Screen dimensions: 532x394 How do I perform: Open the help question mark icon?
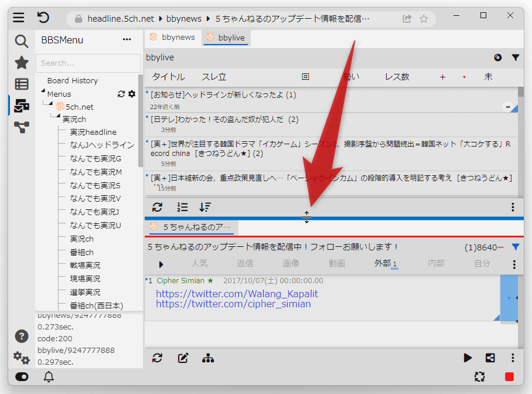[21, 337]
